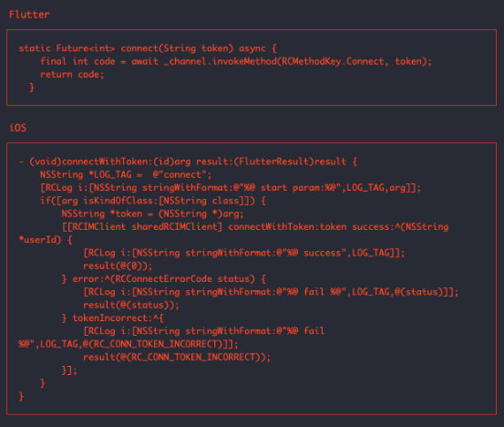Click the error:^(RCConnectErrorCode status) line
This screenshot has width=504, height=427.
point(164,278)
